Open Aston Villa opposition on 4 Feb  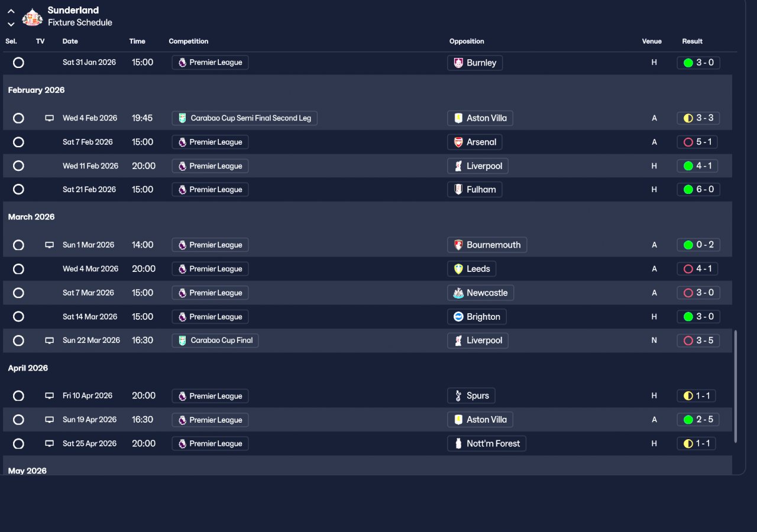click(480, 118)
